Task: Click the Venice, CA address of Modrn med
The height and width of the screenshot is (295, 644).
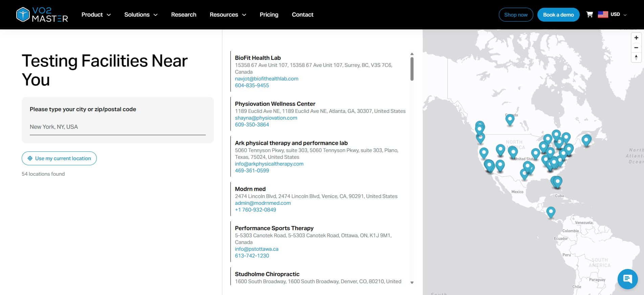Action: 316,196
